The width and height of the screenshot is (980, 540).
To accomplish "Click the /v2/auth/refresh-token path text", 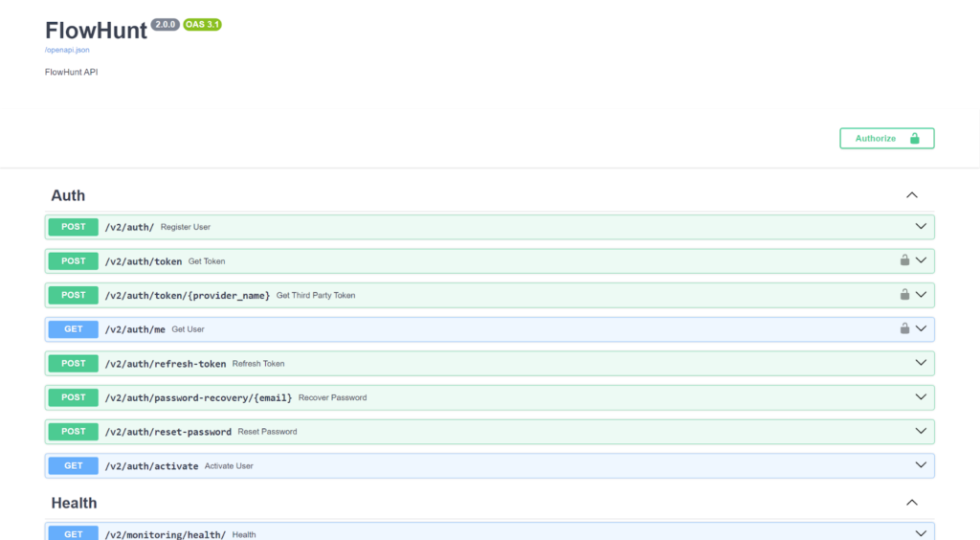I will coord(165,363).
